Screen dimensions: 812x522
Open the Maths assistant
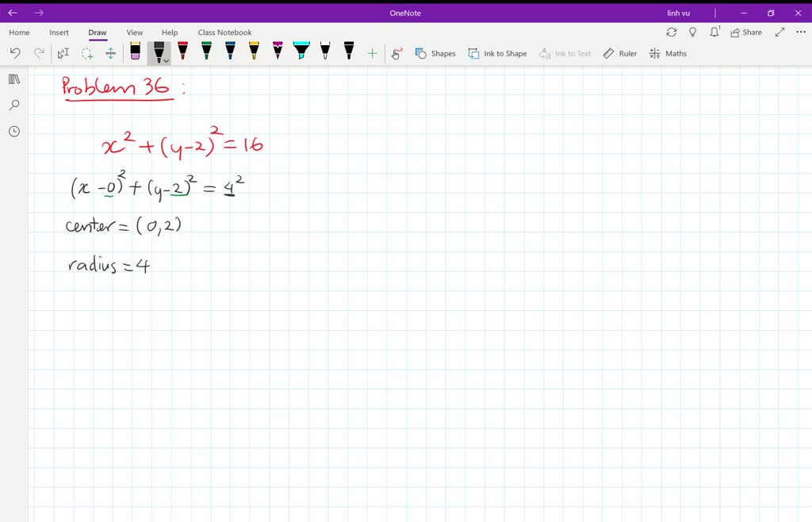(x=668, y=53)
